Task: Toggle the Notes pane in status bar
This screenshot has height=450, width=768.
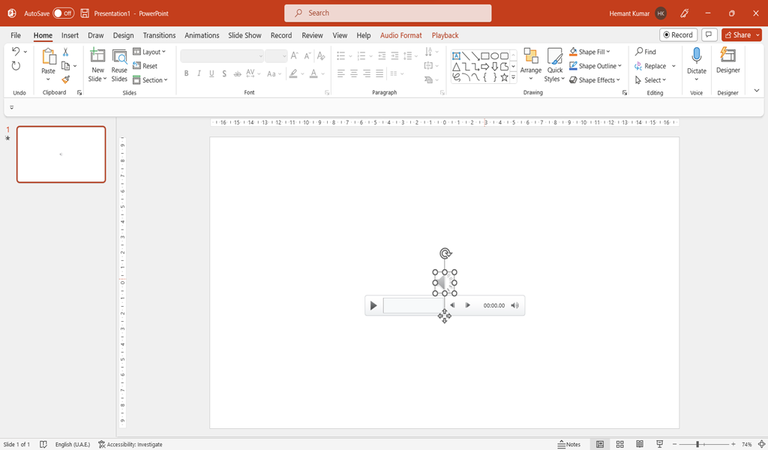Action: coord(568,444)
